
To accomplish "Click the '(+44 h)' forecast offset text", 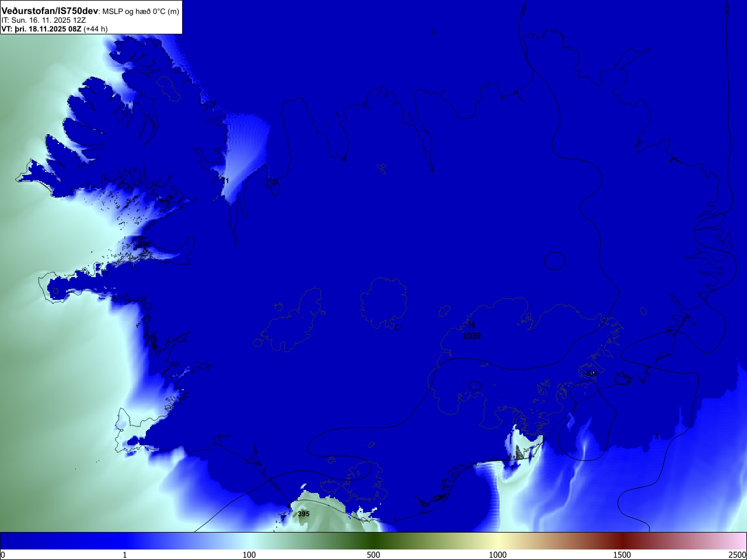I will pyautogui.click(x=96, y=29).
